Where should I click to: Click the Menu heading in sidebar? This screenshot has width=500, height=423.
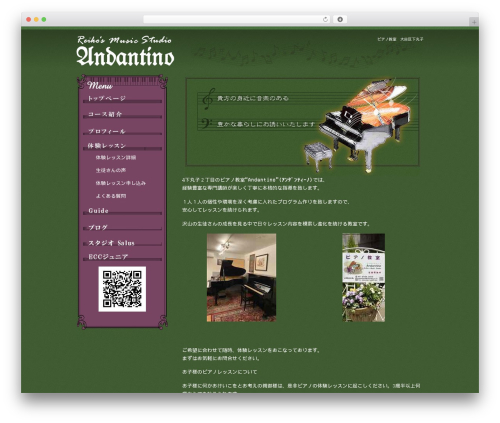[100, 86]
